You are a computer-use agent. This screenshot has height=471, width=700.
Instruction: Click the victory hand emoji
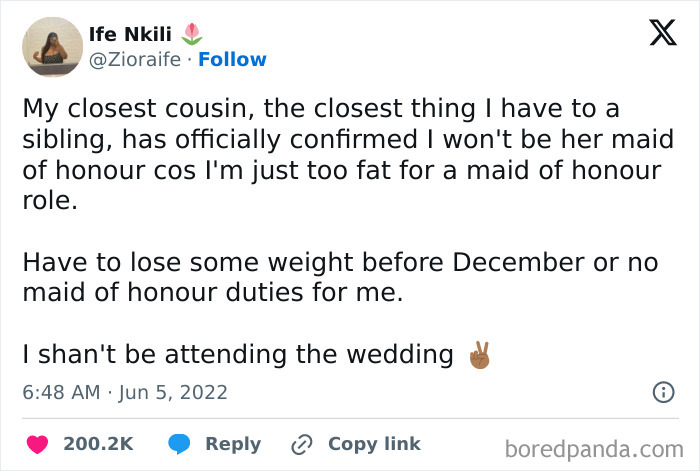(x=480, y=354)
